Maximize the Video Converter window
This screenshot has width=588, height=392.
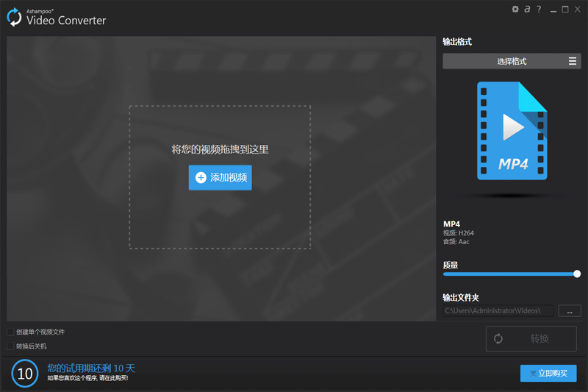click(x=565, y=10)
